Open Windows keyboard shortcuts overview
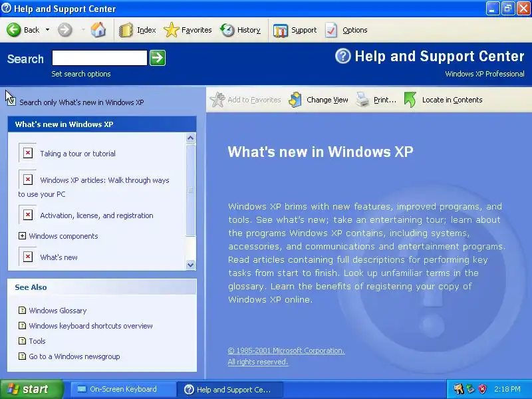Screen dimensions: 532x399 pos(90,326)
